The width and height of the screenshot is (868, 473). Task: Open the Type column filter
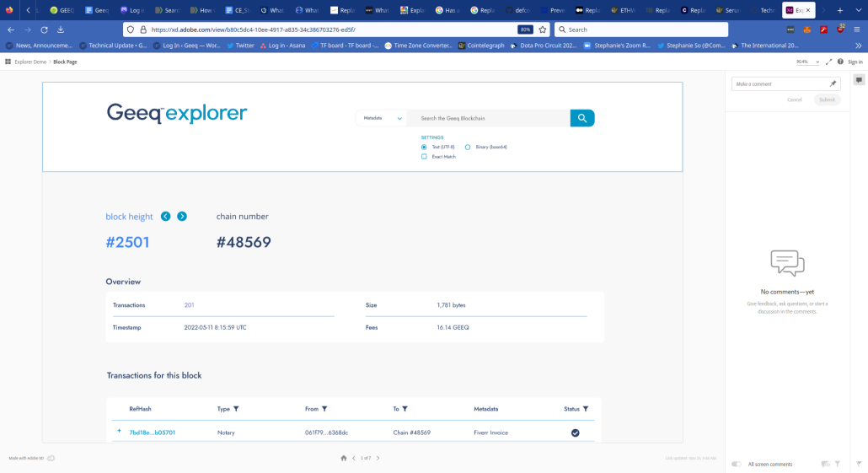[236, 409]
